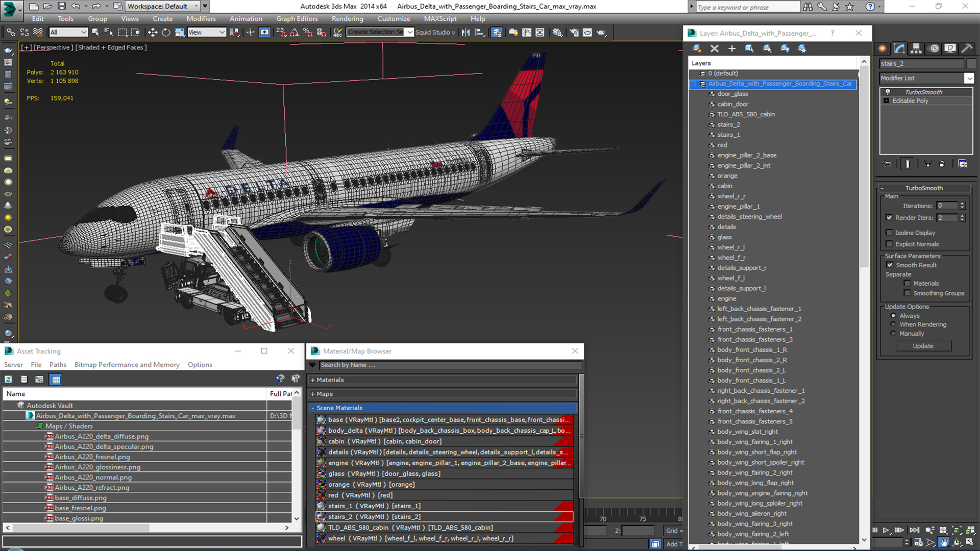980x551 pixels.
Task: Select Always update option
Action: tap(893, 316)
